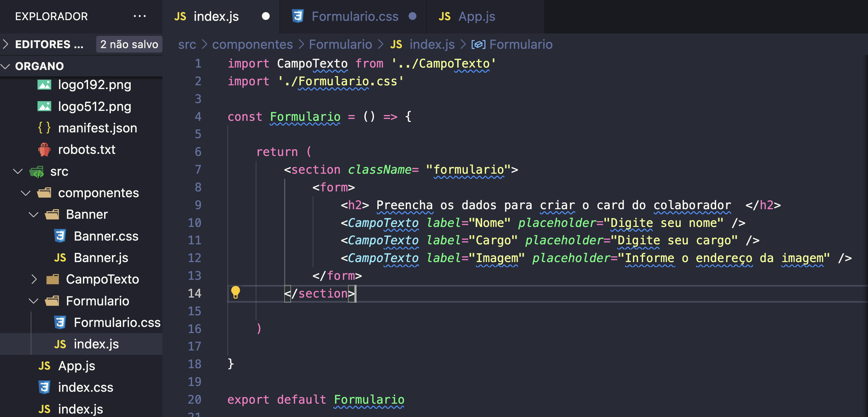Click the Formulario symbol breadcrumb
868x417 pixels.
pos(521,44)
